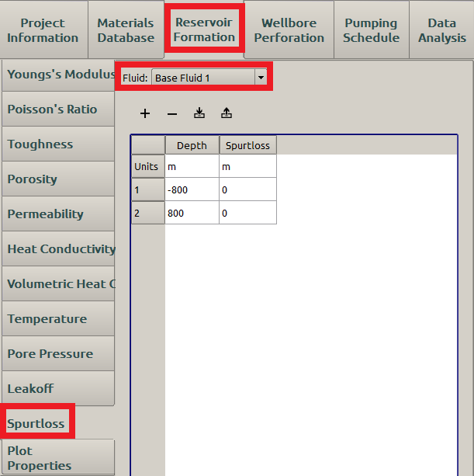Go to the Pumping Schedule tab
The height and width of the screenshot is (476, 474).
pos(371,30)
